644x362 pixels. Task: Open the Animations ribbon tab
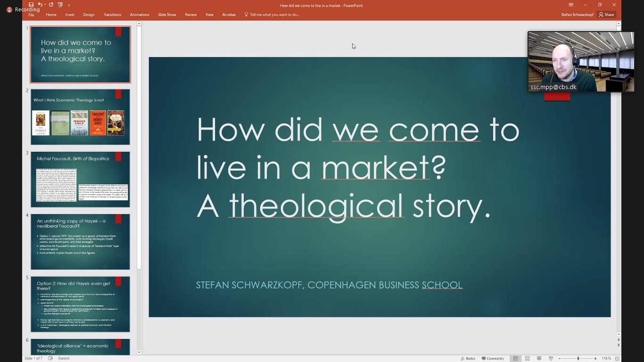point(140,15)
